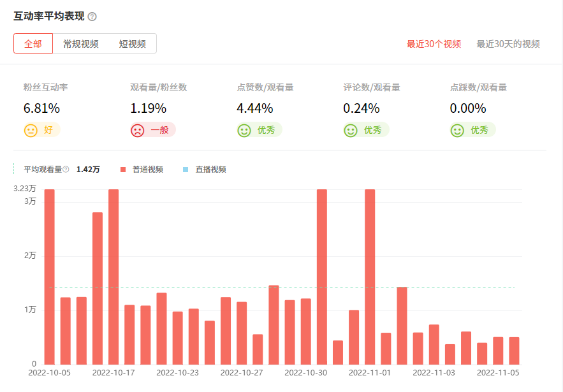Image resolution: width=563 pixels, height=392 pixels.
Task: Click the green smiley under 点踩数/观看量
Action: 457,130
